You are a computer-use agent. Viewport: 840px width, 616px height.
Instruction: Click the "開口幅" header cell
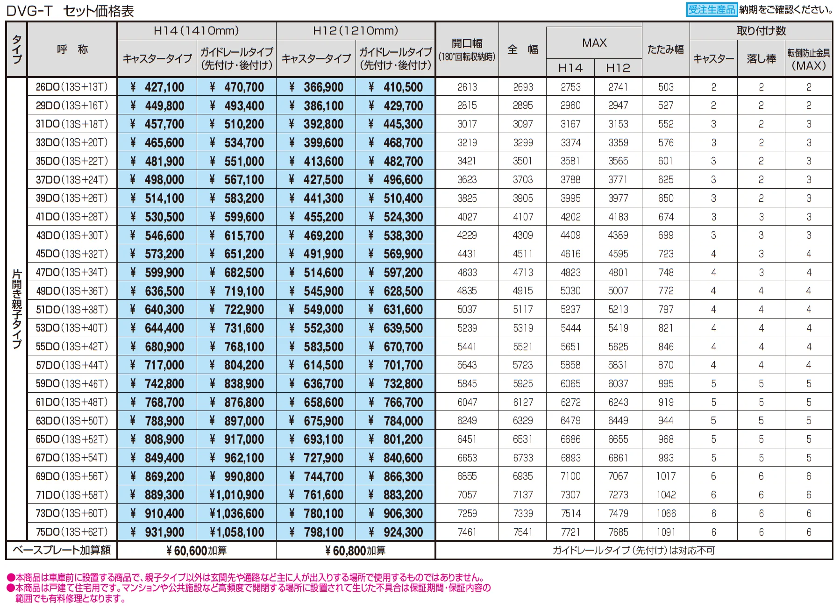pos(467,50)
